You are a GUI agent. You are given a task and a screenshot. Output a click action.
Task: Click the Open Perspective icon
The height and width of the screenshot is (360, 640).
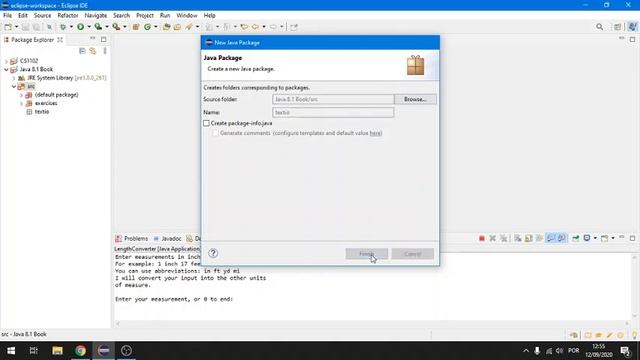click(x=618, y=27)
